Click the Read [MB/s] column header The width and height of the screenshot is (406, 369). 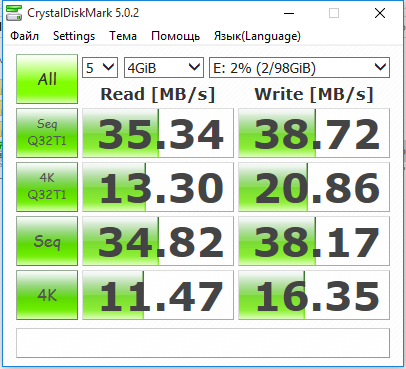click(158, 94)
